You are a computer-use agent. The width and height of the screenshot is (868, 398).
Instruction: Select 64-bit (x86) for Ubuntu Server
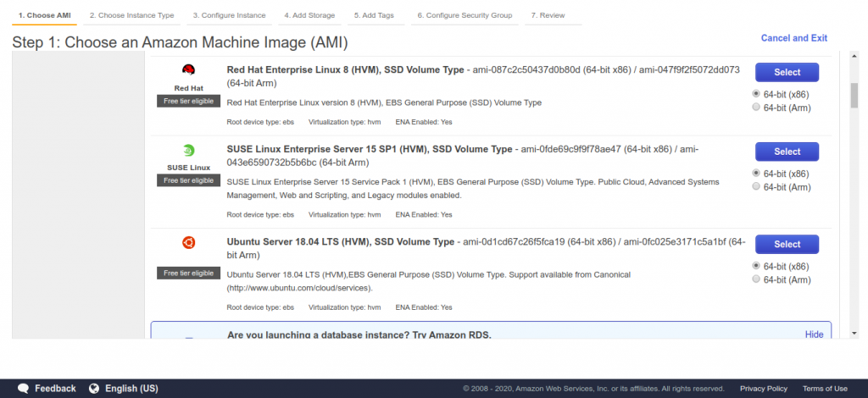coord(756,266)
